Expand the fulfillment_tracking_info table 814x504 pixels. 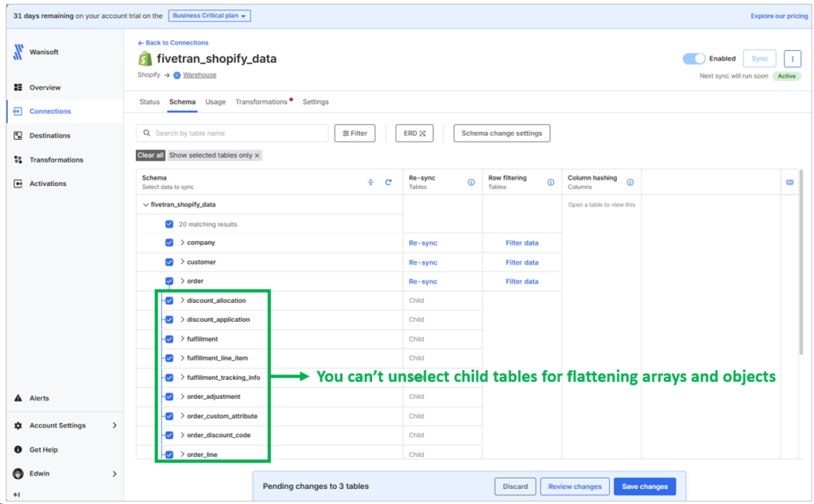(182, 378)
